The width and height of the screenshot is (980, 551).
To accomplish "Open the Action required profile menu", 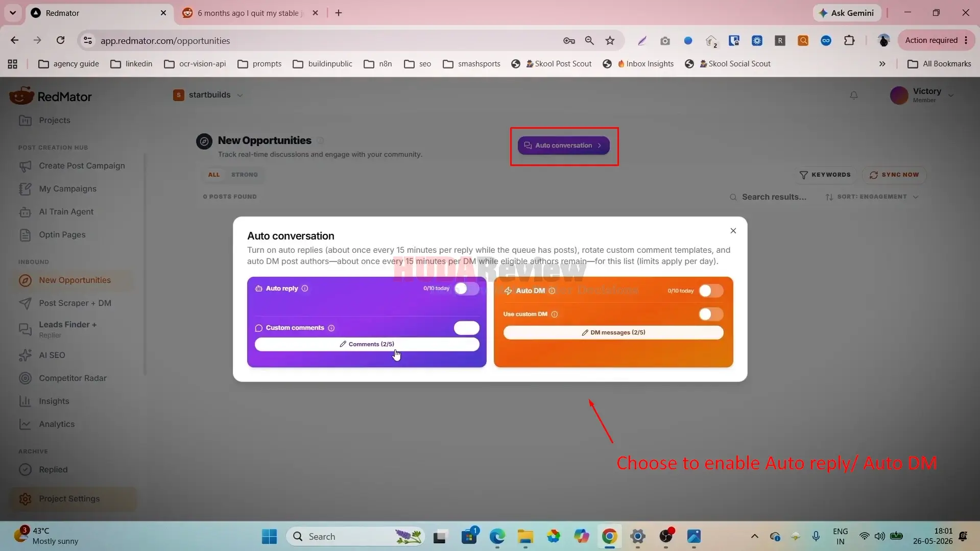I will coord(936,40).
